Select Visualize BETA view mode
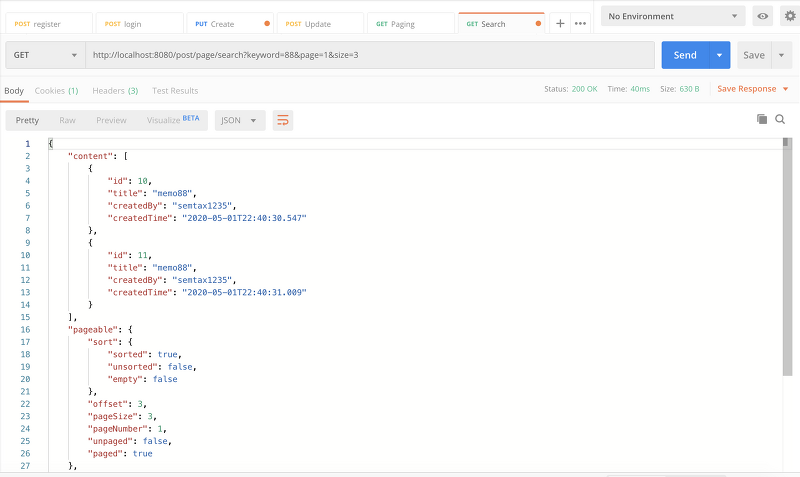This screenshot has height=477, width=800. [173, 120]
